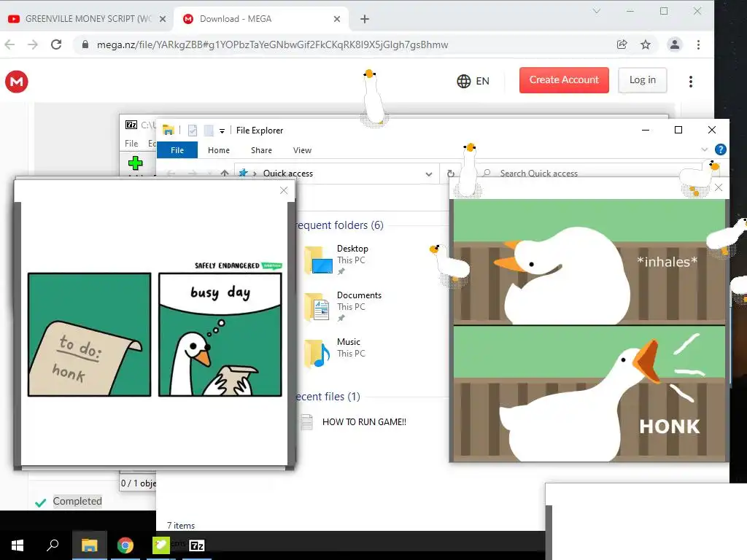Click HOW TO RUN GAME!! file name
Image resolution: width=747 pixels, height=560 pixels.
364,422
